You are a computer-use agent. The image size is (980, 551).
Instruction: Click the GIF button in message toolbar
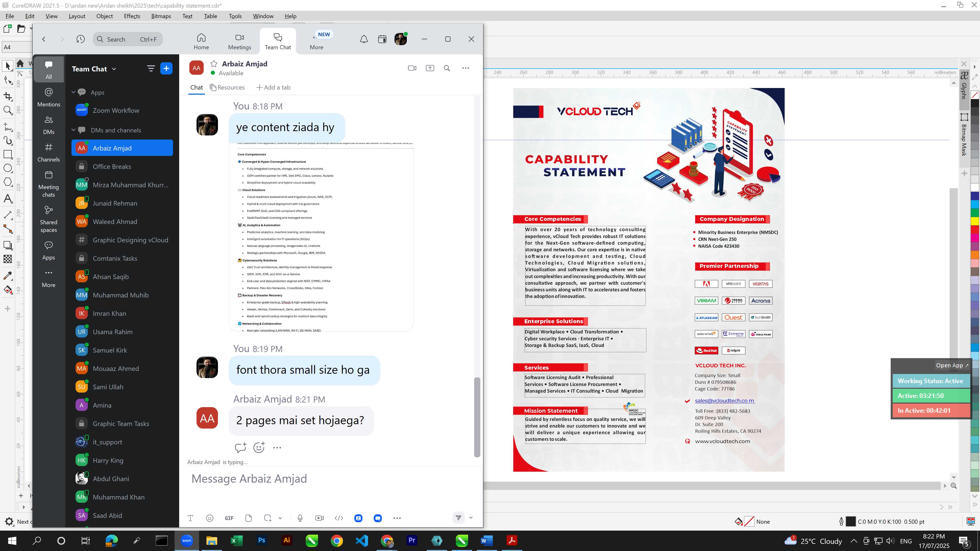coord(229,518)
